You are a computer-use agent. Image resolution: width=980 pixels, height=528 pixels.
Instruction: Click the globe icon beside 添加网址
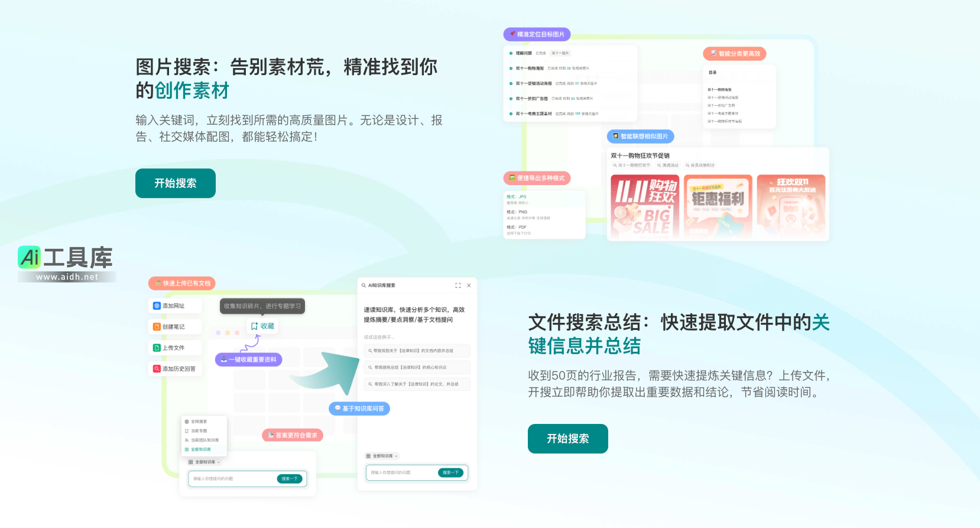click(157, 306)
